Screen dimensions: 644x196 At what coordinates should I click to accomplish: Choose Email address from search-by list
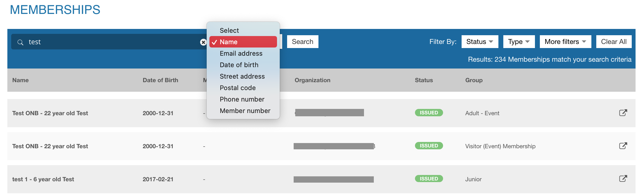pyautogui.click(x=241, y=54)
